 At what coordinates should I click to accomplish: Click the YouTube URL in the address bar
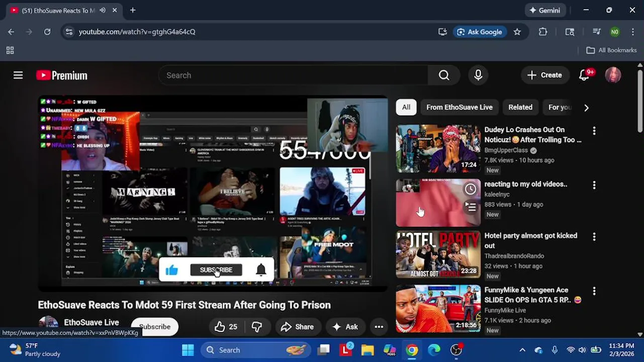click(137, 32)
